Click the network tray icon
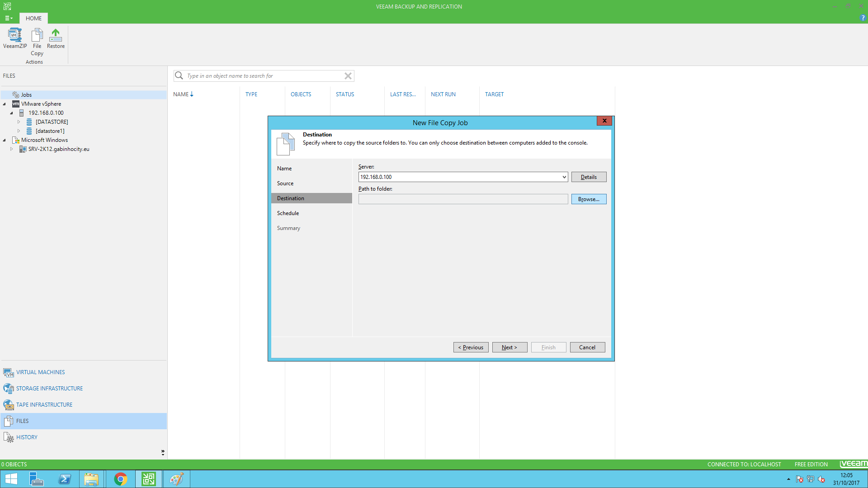The width and height of the screenshot is (868, 488). [811, 479]
